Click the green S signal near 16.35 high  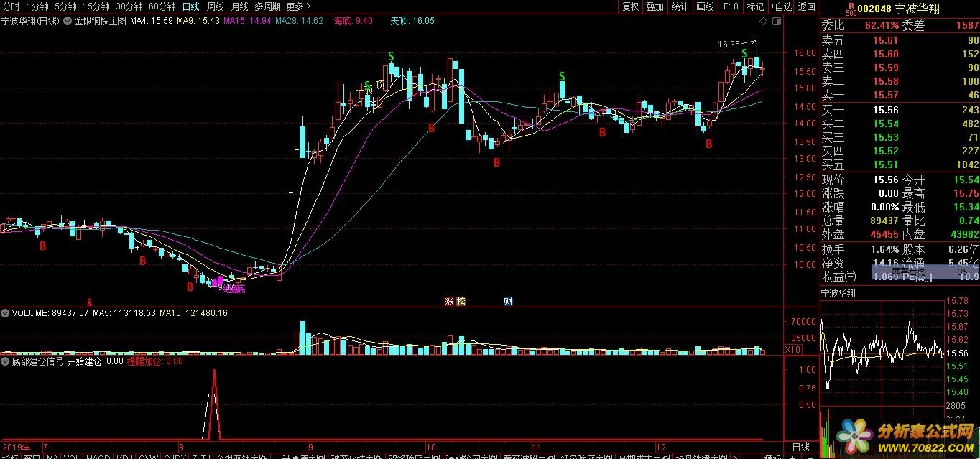pos(745,53)
